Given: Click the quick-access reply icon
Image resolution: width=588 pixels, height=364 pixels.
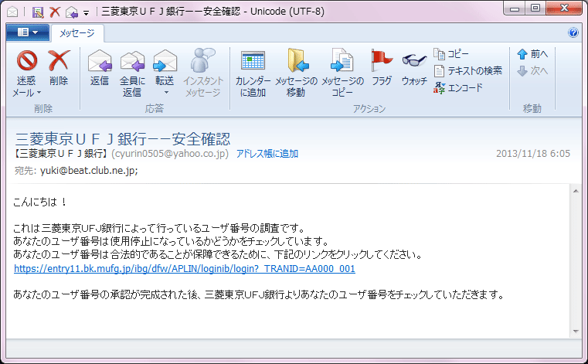Looking at the screenshot, I should coord(72,12).
